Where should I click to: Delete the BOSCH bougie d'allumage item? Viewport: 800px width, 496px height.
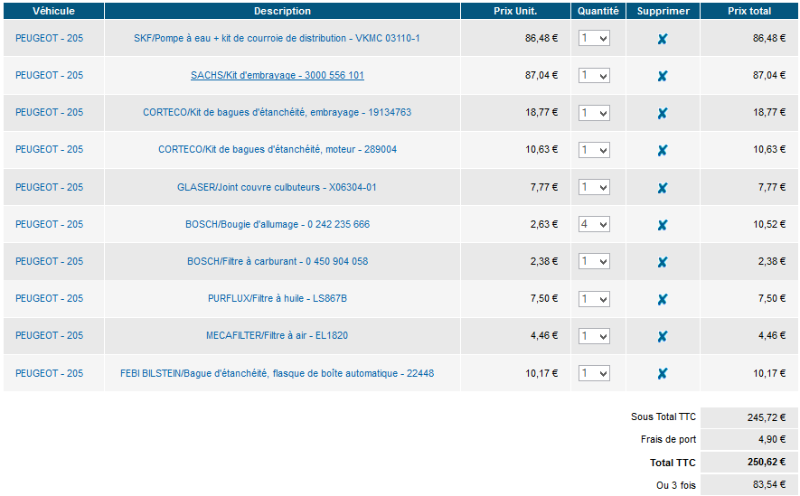[662, 225]
